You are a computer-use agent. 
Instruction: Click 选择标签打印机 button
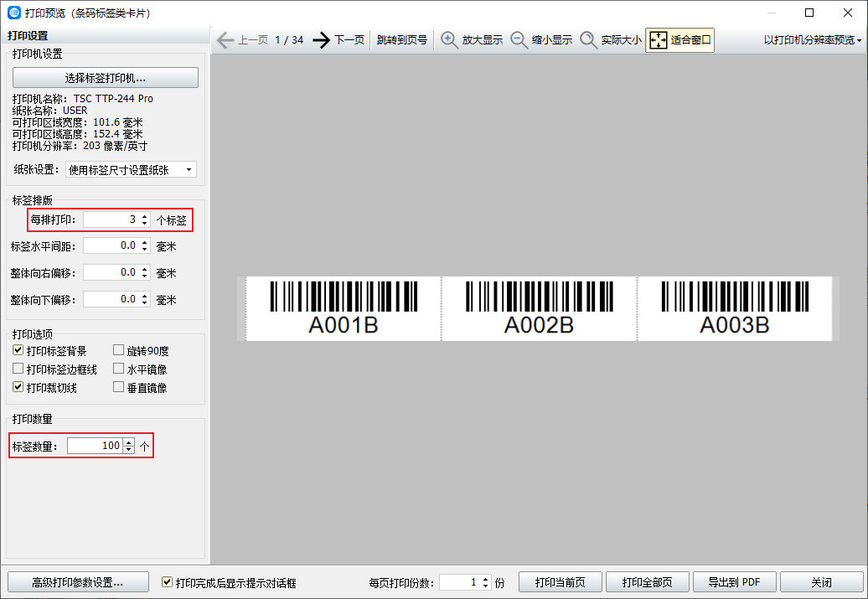tap(106, 78)
